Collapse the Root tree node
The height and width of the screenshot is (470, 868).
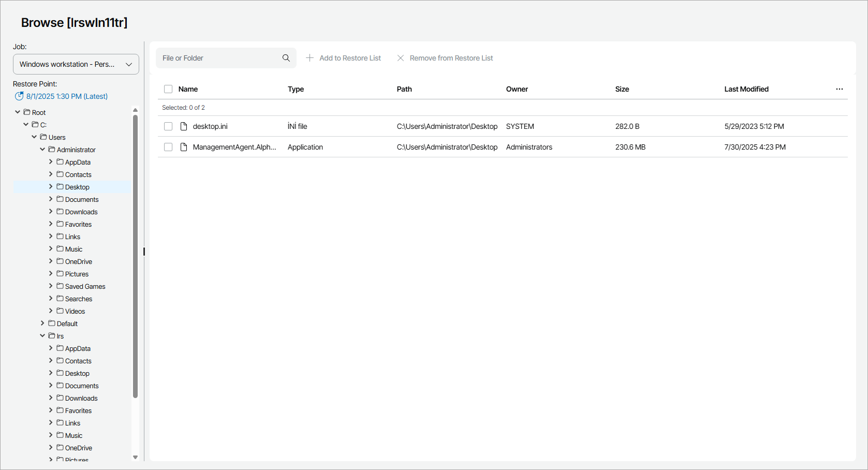coord(18,112)
